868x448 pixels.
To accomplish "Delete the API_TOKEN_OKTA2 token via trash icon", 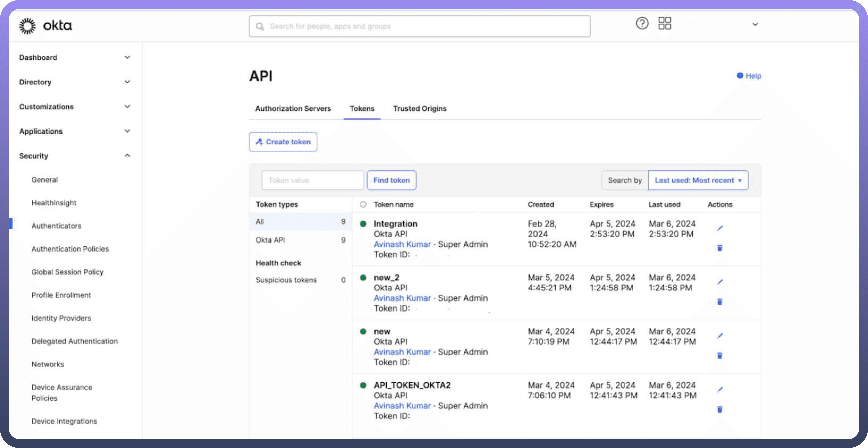I will [x=720, y=410].
